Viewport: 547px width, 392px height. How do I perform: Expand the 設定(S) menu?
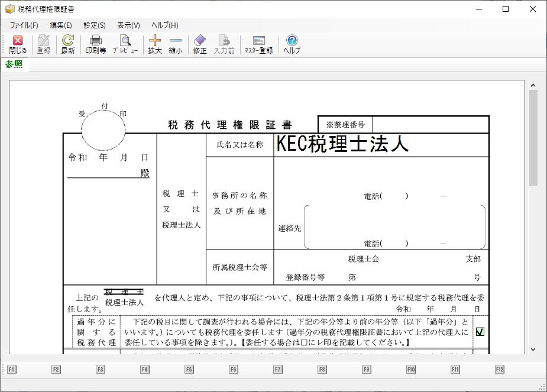click(95, 25)
